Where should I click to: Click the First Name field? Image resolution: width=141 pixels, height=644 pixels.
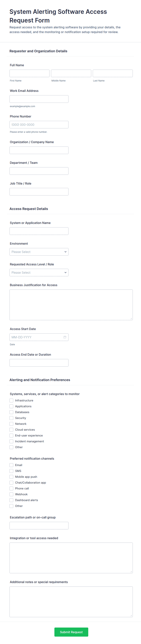pos(29,73)
